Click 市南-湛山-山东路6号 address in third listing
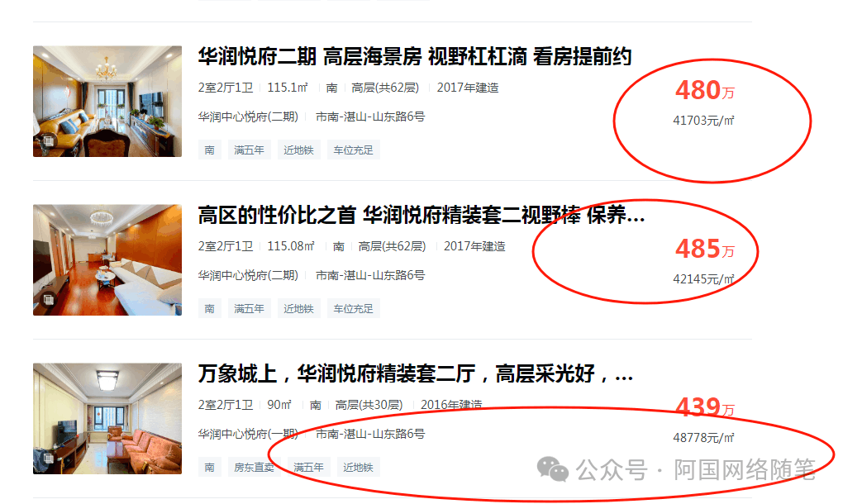 click(x=370, y=434)
